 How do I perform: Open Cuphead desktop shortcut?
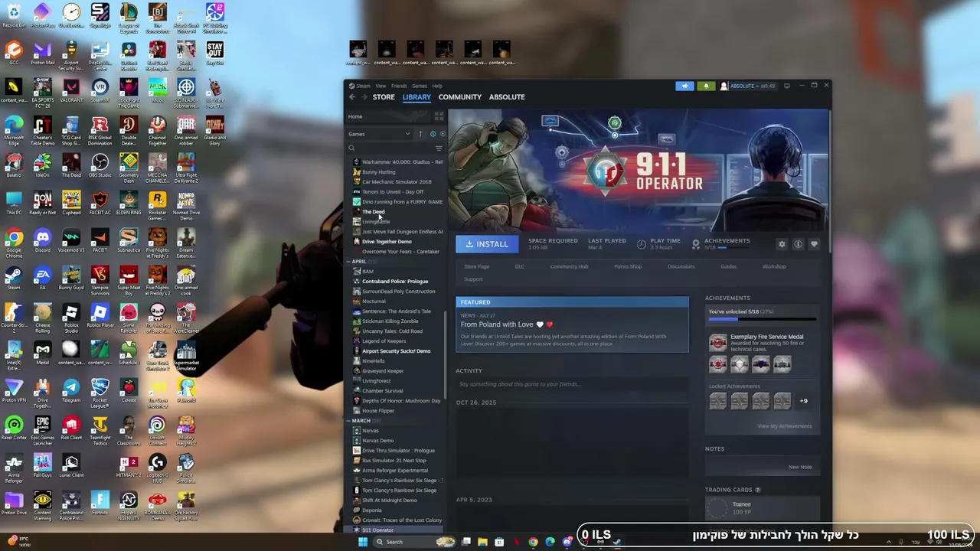[71, 204]
